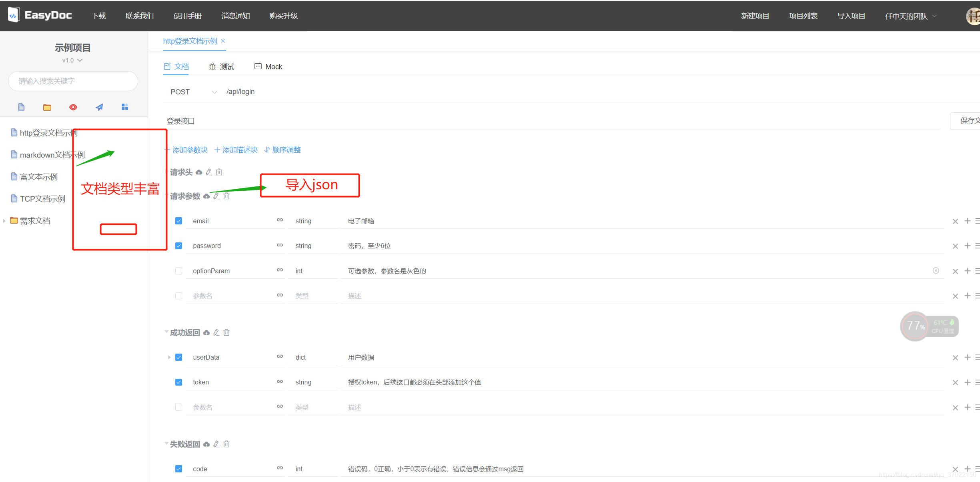Image resolution: width=980 pixels, height=482 pixels.
Task: Enable the optionParam checkbox
Action: [x=179, y=271]
